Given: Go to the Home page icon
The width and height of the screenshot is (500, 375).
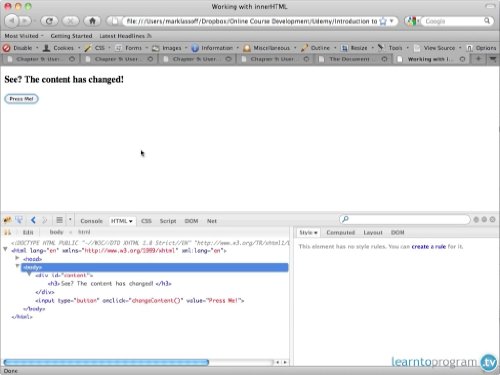Looking at the screenshot, I should 92,21.
